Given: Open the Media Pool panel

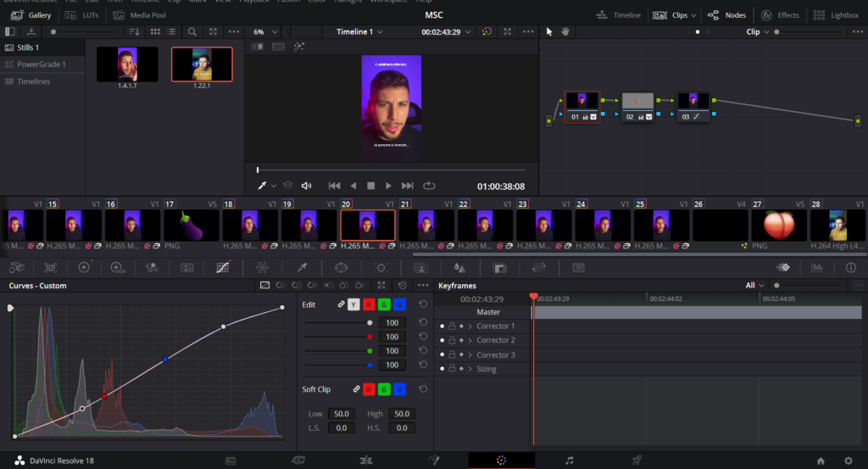Looking at the screenshot, I should point(140,15).
